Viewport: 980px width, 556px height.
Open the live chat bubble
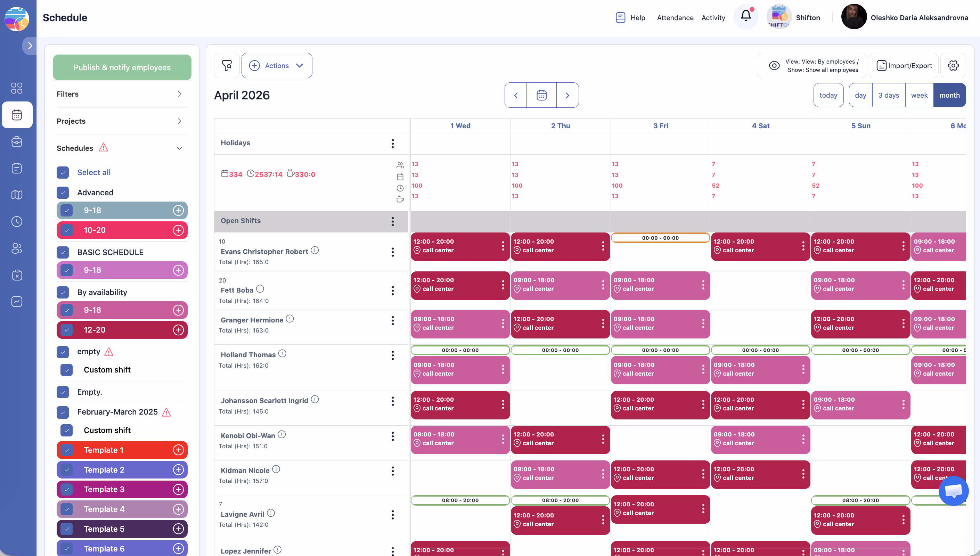coord(953,491)
